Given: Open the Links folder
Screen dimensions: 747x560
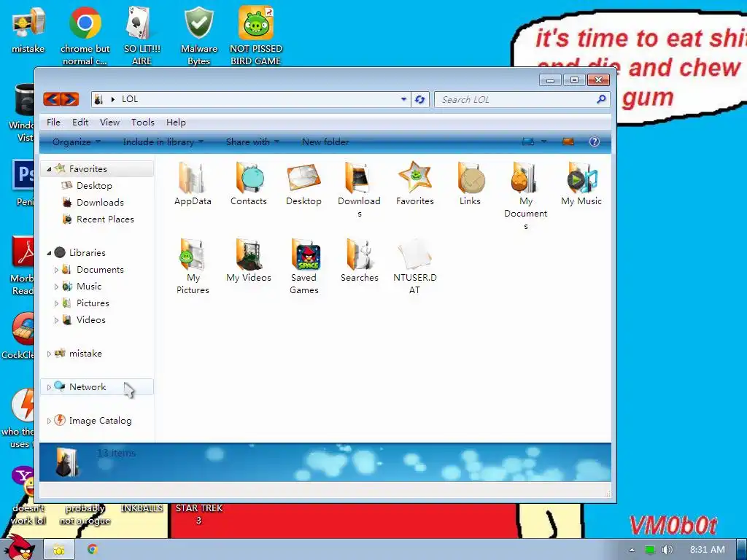Looking at the screenshot, I should coord(471,184).
